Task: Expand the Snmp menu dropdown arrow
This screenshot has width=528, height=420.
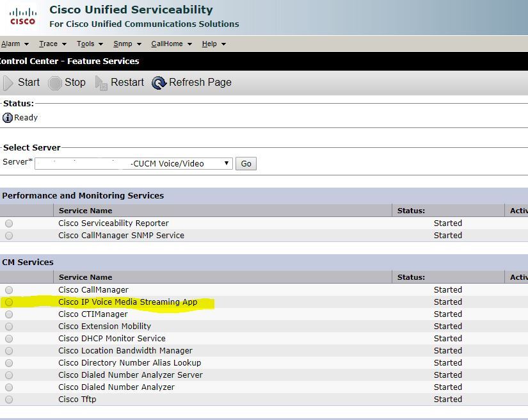Action: pyautogui.click(x=140, y=44)
